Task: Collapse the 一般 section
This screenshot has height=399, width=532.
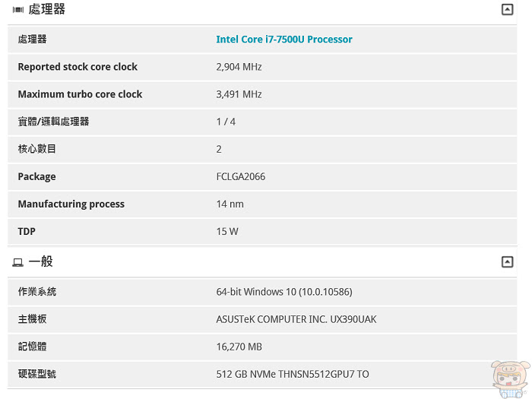Action: 507,262
